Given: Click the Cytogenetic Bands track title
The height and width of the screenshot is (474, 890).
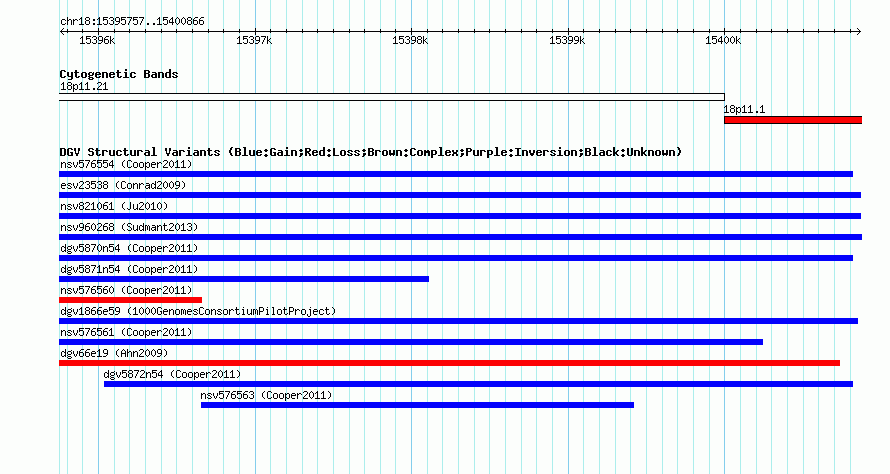Looking at the screenshot, I should click(x=119, y=74).
